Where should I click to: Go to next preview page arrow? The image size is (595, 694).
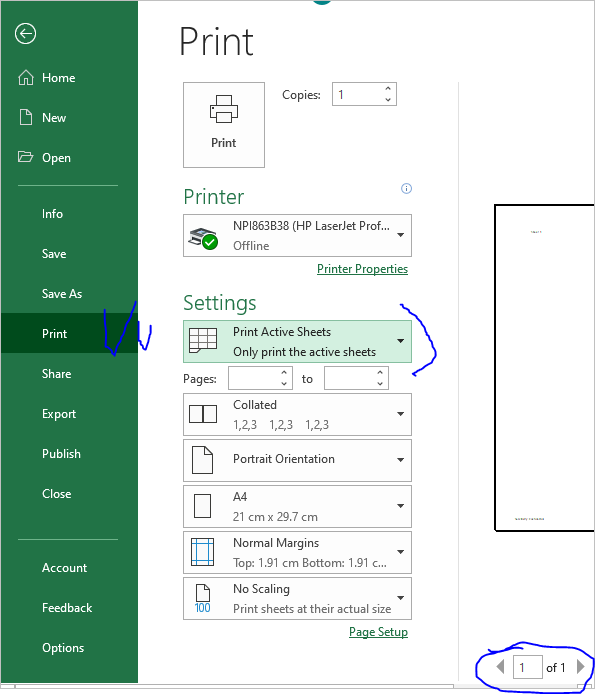tap(581, 667)
